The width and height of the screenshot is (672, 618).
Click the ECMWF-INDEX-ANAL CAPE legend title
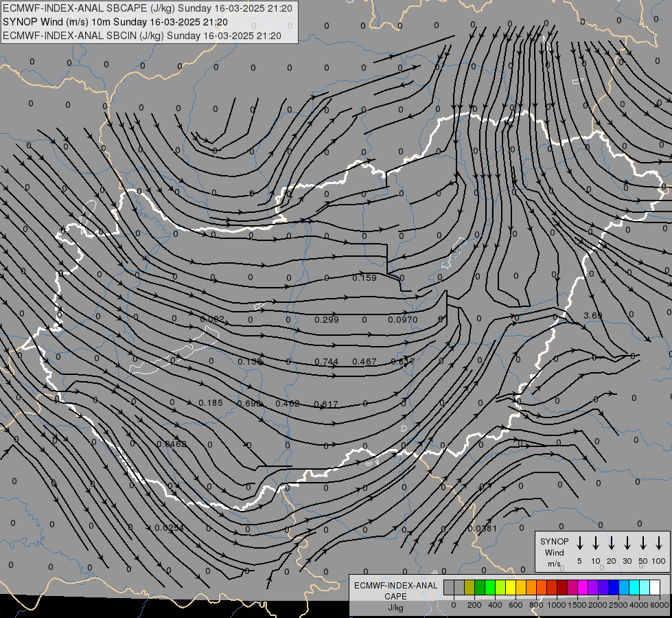(x=395, y=591)
